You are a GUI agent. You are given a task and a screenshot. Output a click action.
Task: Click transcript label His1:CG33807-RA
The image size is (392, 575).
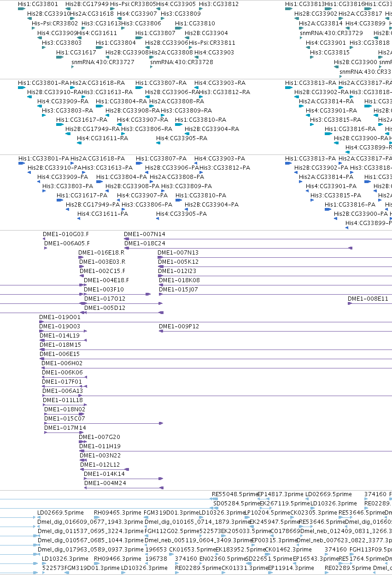click(161, 83)
